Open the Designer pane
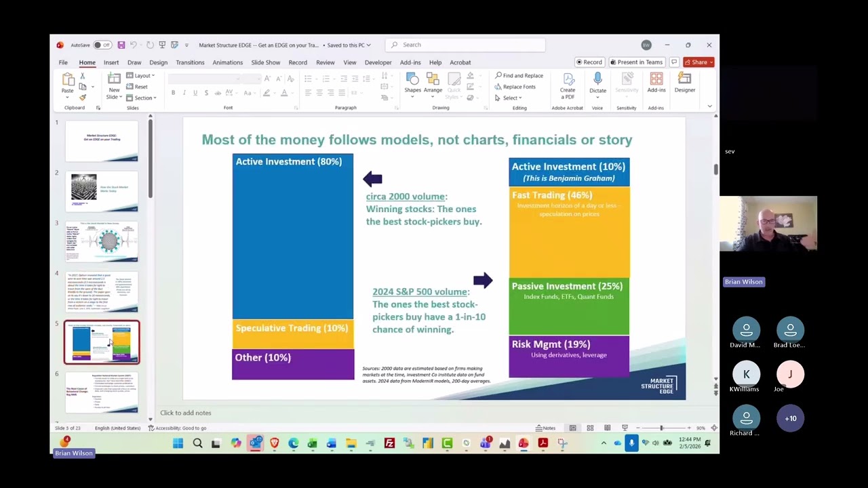The height and width of the screenshot is (488, 868). tap(684, 83)
